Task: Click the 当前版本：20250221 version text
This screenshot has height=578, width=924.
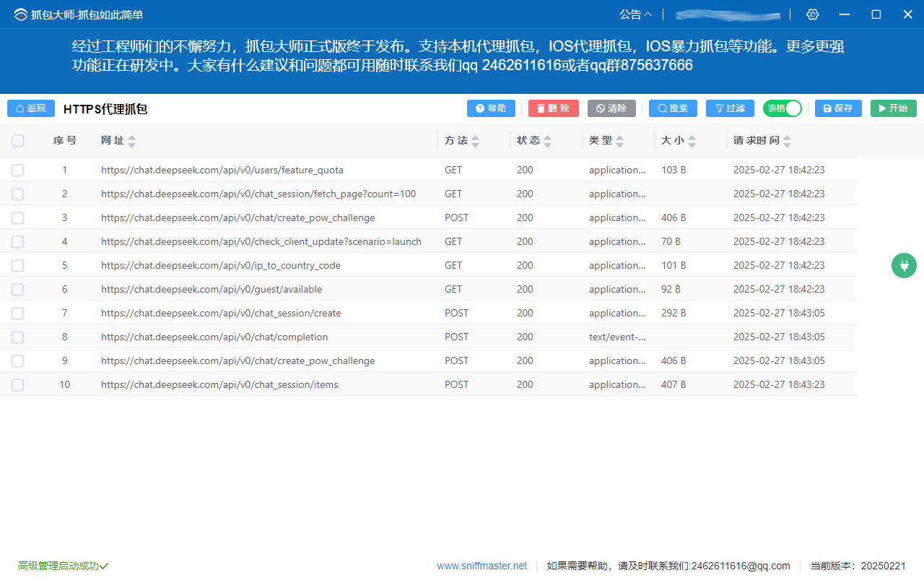Action: [x=858, y=566]
